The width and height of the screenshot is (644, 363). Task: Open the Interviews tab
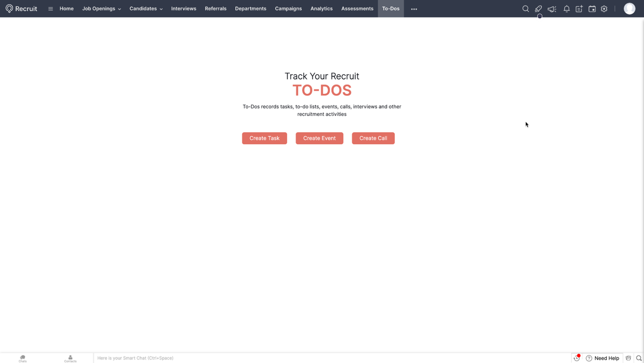tap(184, 9)
